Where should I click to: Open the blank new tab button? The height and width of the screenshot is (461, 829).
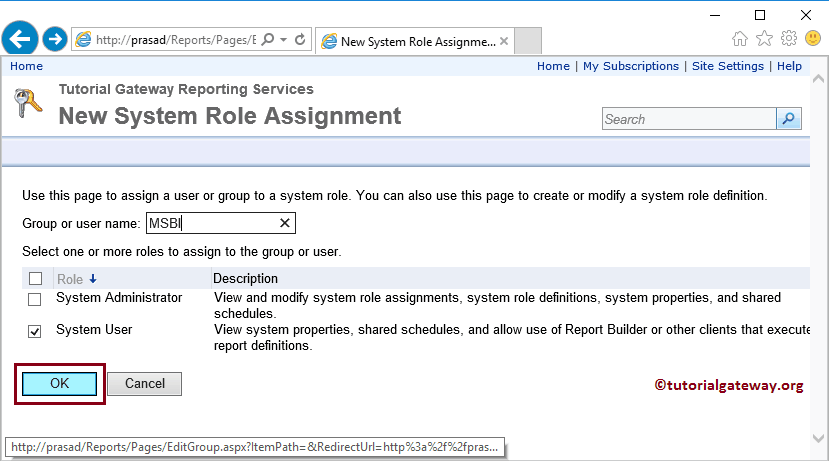click(x=528, y=41)
